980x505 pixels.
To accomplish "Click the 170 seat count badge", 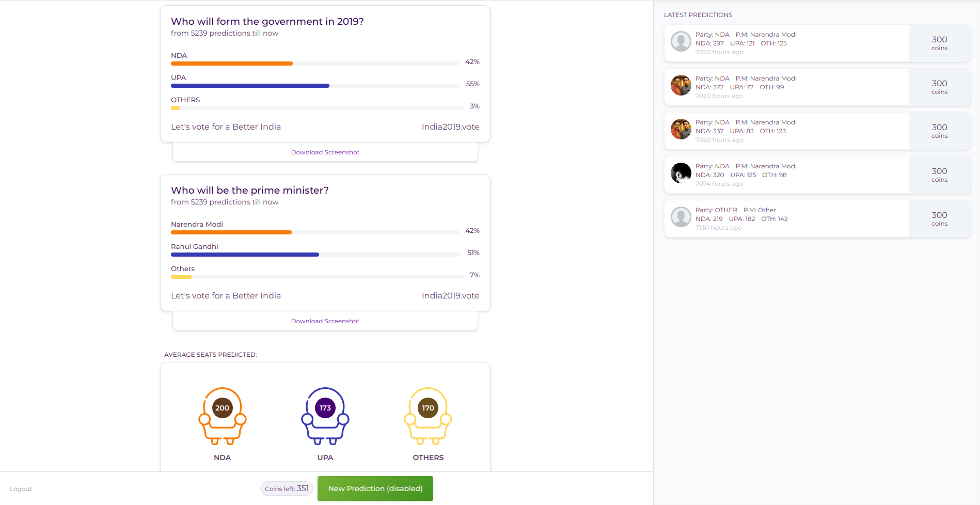I will 428,408.
